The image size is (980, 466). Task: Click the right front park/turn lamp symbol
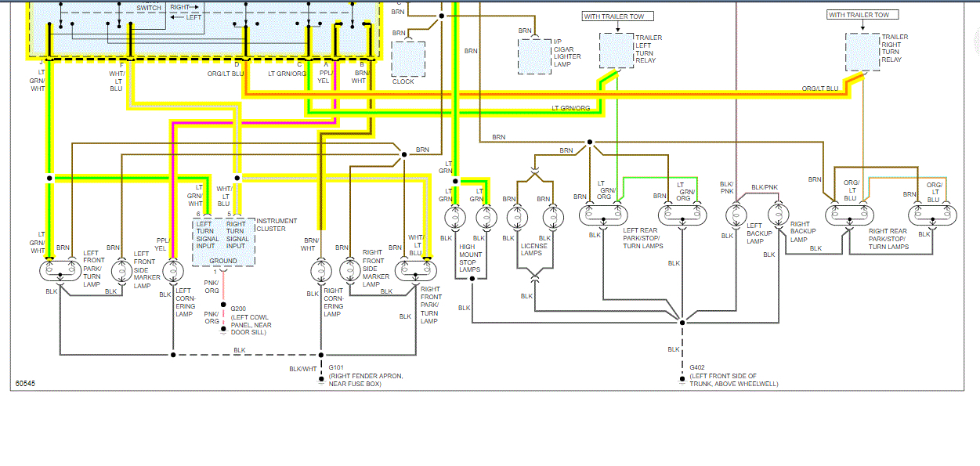point(416,271)
